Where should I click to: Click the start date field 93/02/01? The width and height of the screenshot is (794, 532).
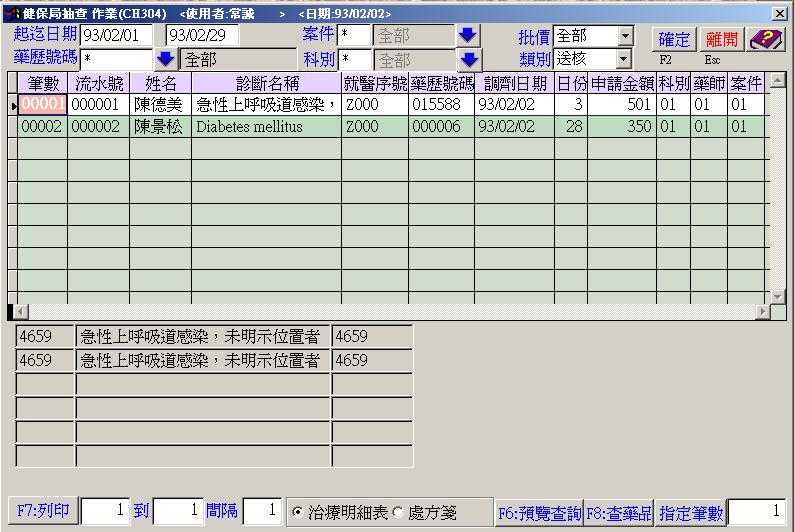click(x=116, y=36)
